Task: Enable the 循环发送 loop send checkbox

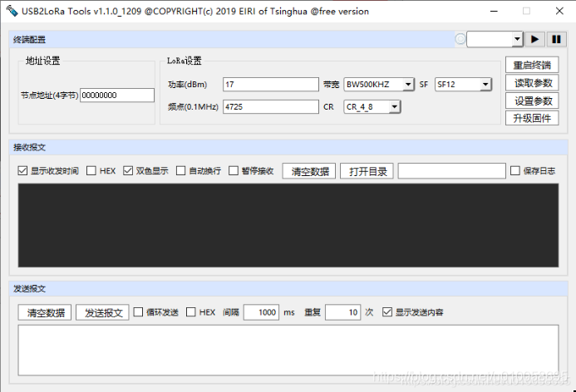Action: pos(138,312)
